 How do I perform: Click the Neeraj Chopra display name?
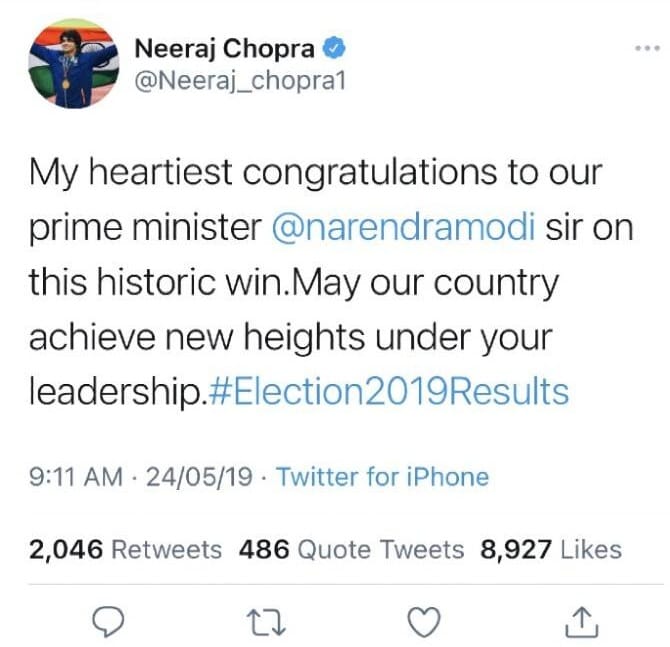pyautogui.click(x=224, y=47)
